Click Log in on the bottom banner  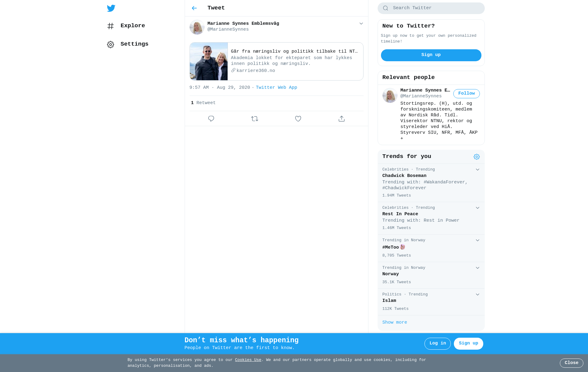(437, 344)
